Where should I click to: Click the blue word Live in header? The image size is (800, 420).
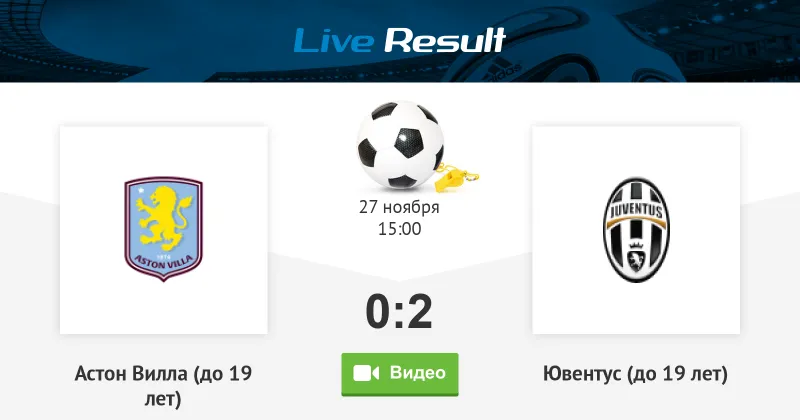tap(334, 40)
